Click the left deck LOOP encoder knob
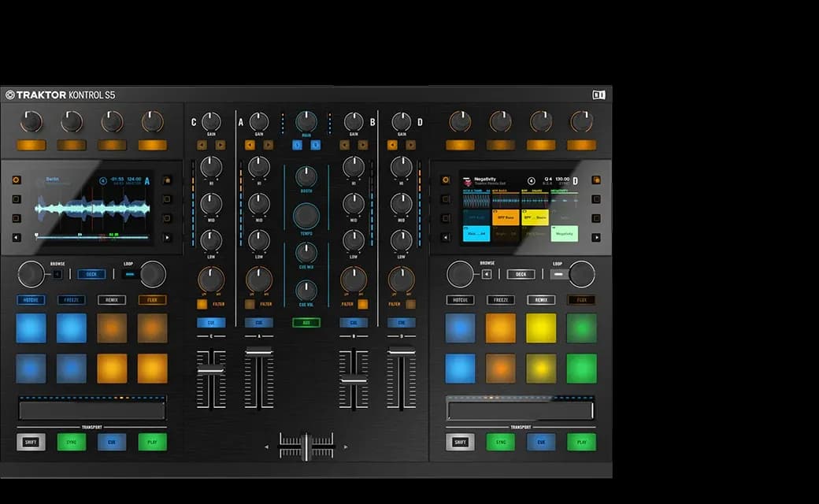Image resolution: width=819 pixels, height=504 pixels. click(x=153, y=274)
